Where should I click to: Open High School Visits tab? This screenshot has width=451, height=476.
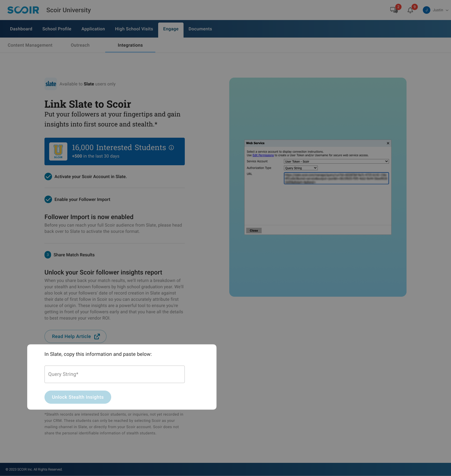[134, 29]
